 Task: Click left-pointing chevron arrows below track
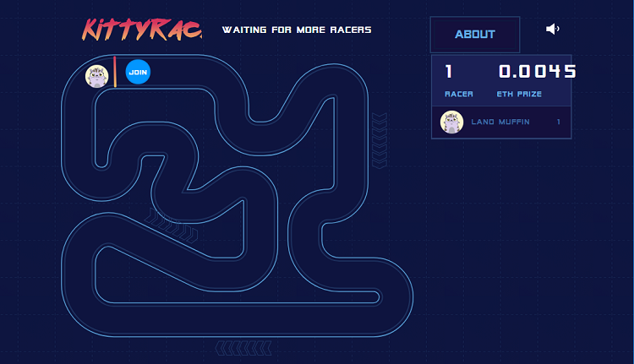243,347
